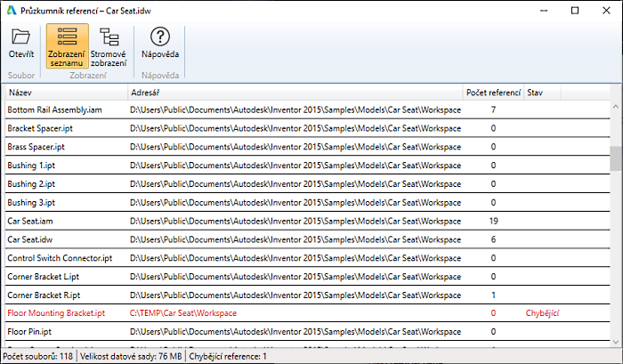Select Bracket Spacer.ipt row
623x364 pixels.
[x=308, y=128]
